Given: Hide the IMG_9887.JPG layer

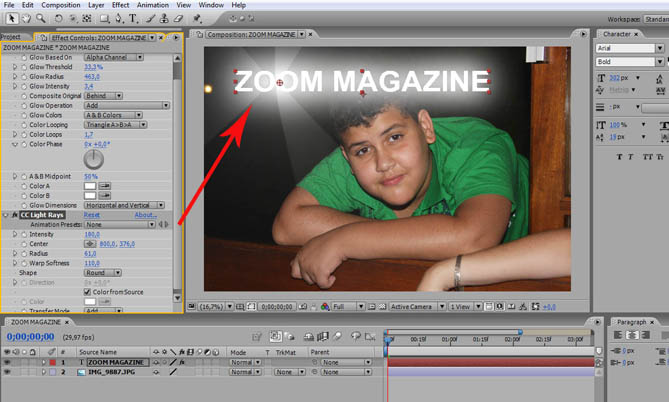Looking at the screenshot, I should pyautogui.click(x=8, y=371).
